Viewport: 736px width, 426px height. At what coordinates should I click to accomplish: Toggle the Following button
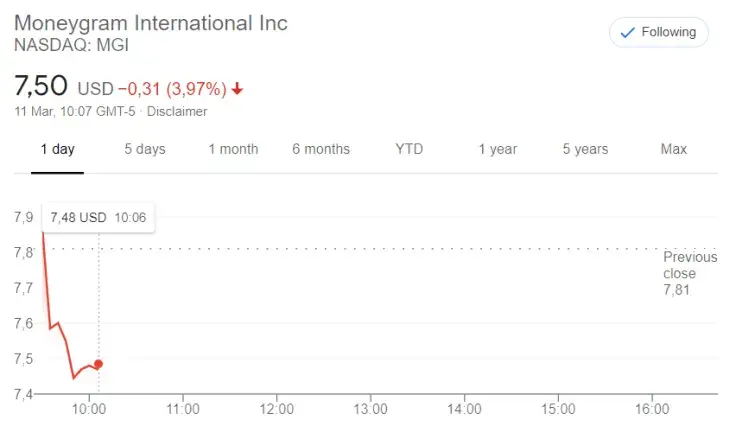click(658, 32)
